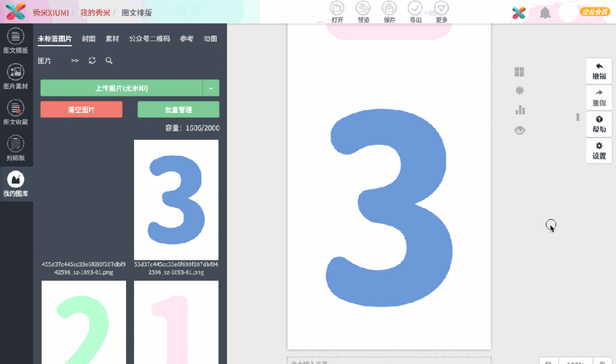Switch to the 素材 tab
Image resolution: width=616 pixels, height=364 pixels.
(x=112, y=39)
